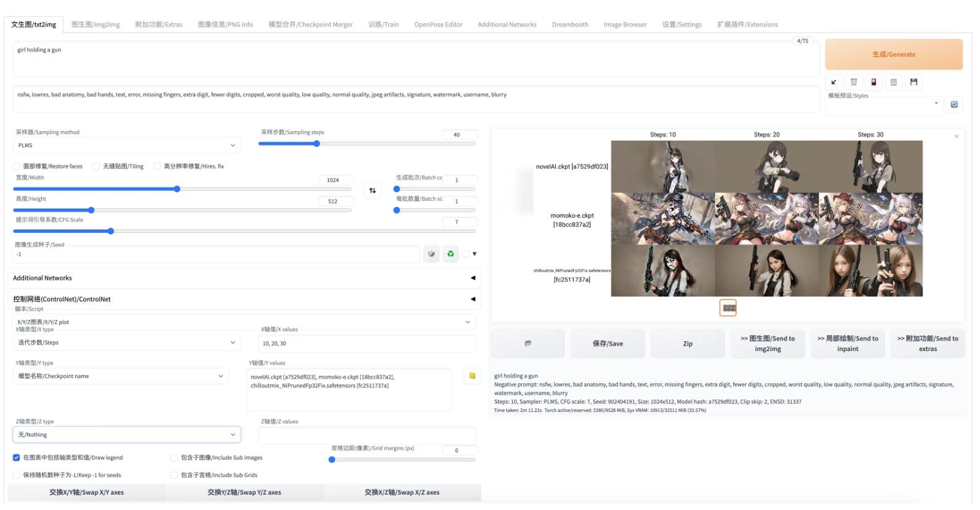Click the arrow icon to read last parameters
Image resolution: width=980 pixels, height=510 pixels.
pyautogui.click(x=833, y=82)
